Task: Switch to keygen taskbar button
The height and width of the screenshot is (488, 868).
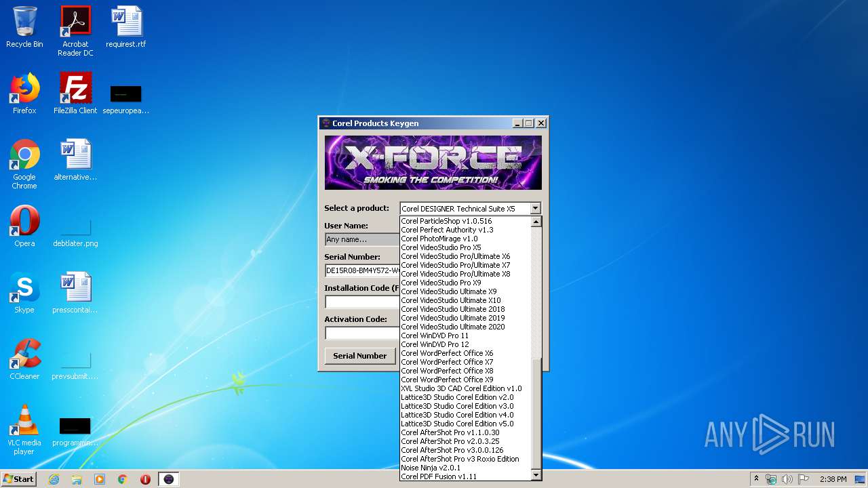Action: [x=169, y=479]
